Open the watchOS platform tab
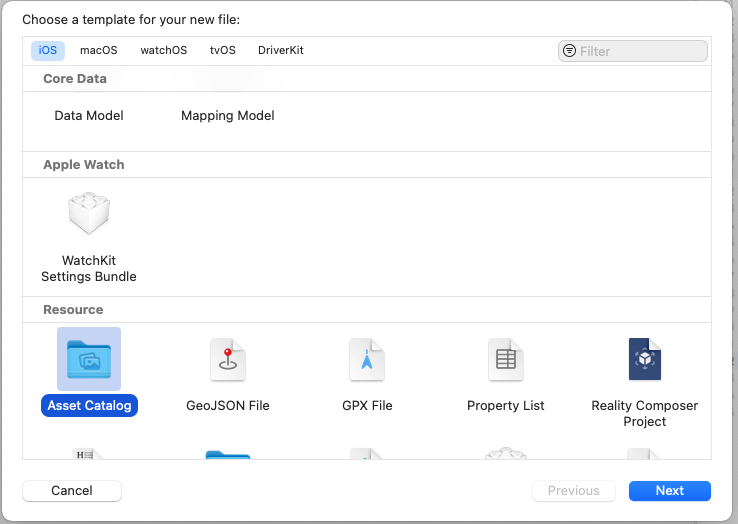The height and width of the screenshot is (524, 738). pos(163,50)
